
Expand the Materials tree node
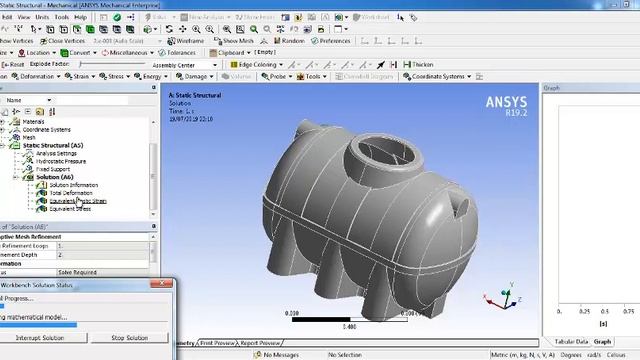pyautogui.click(x=2, y=122)
